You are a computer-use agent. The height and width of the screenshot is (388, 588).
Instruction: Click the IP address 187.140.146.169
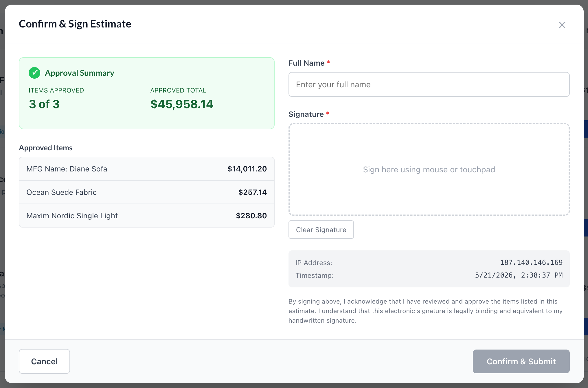[531, 263]
